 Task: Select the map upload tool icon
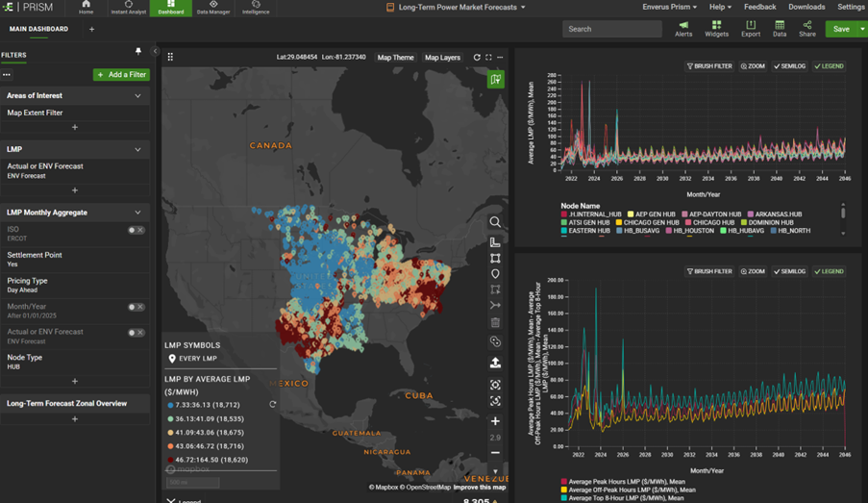point(495,363)
